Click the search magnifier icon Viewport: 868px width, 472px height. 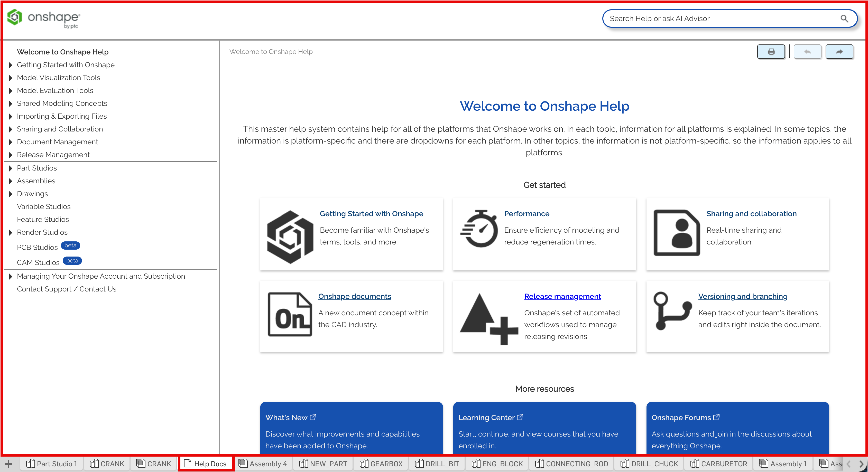click(x=844, y=18)
